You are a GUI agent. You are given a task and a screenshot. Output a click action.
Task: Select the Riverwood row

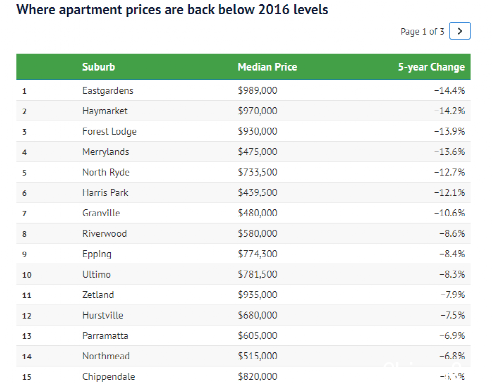[243, 233]
